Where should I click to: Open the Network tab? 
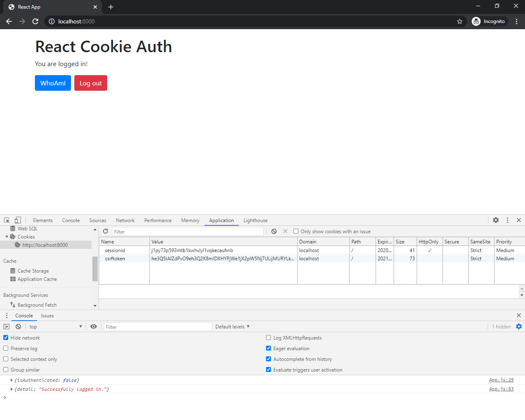click(125, 220)
